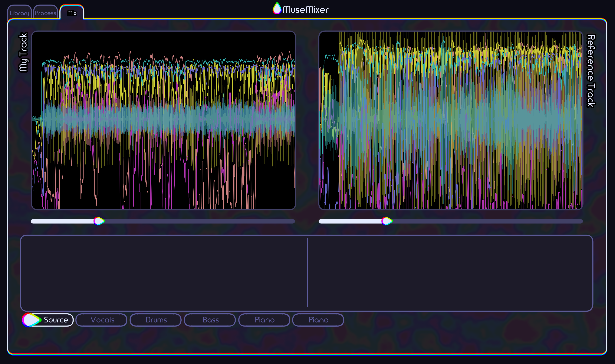Click the Reference Track slider handle
Screen dimensions: 615x364
tap(387, 221)
